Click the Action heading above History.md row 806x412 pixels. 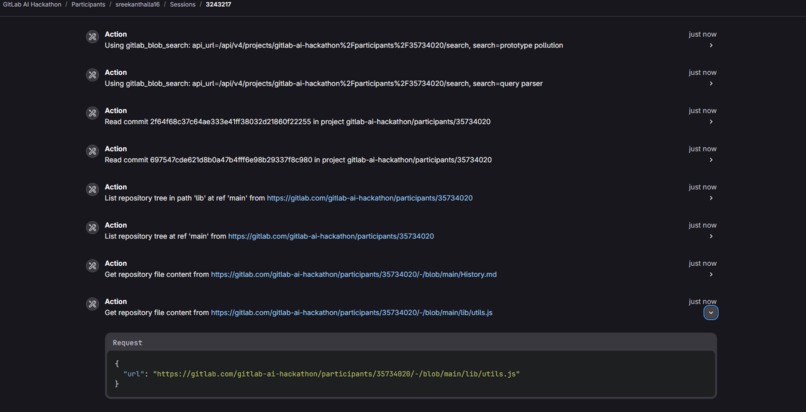pyautogui.click(x=116, y=264)
